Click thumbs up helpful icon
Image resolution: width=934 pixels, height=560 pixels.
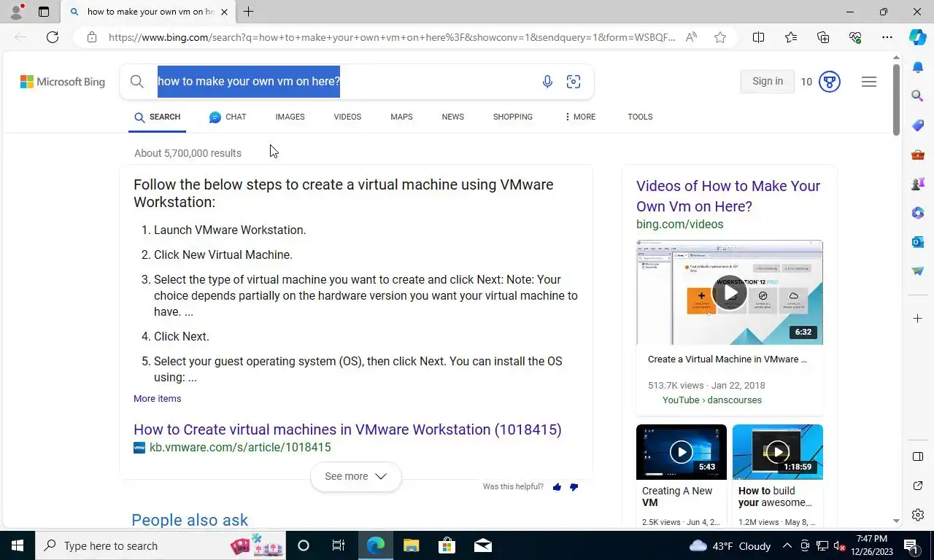click(x=557, y=487)
